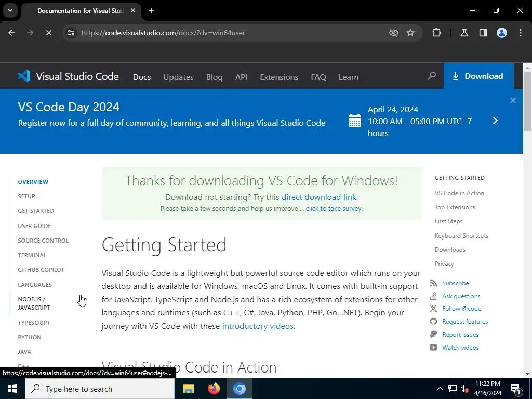Close the VS Code Day 2024 banner

pyautogui.click(x=513, y=100)
